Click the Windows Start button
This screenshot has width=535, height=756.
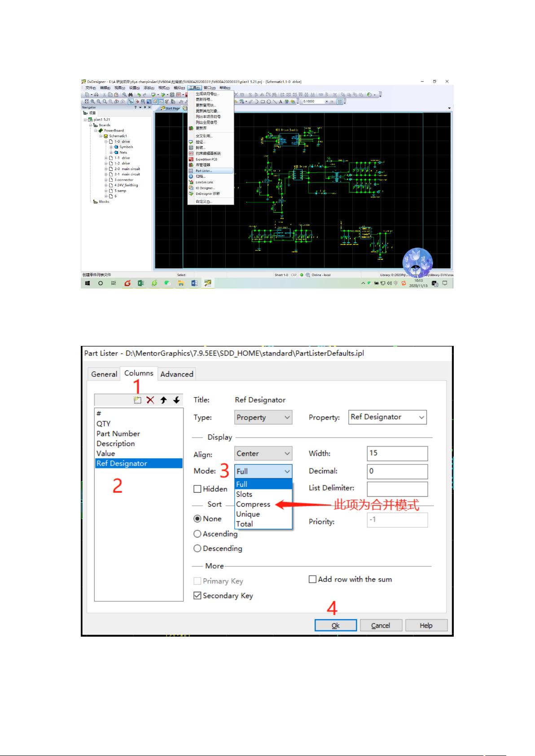(x=88, y=283)
